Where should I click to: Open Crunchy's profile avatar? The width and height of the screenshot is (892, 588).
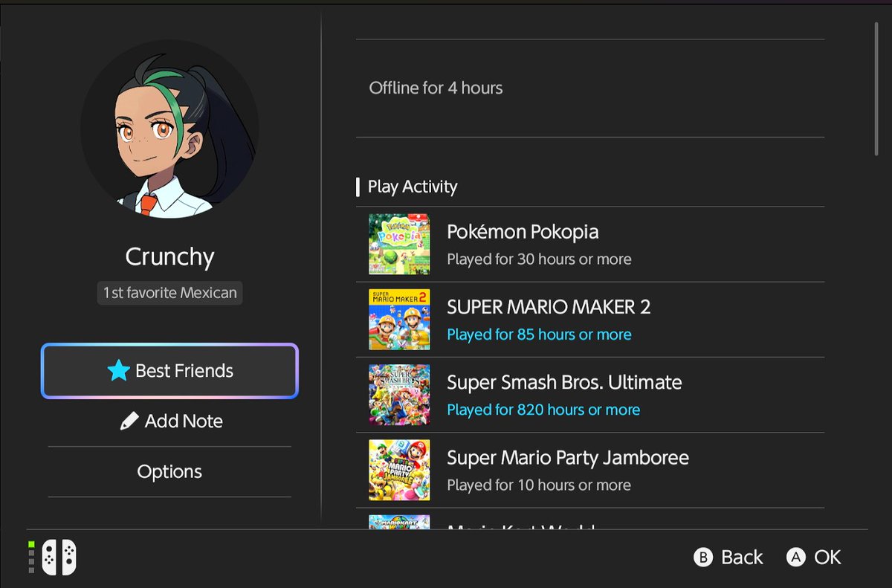tap(169, 129)
